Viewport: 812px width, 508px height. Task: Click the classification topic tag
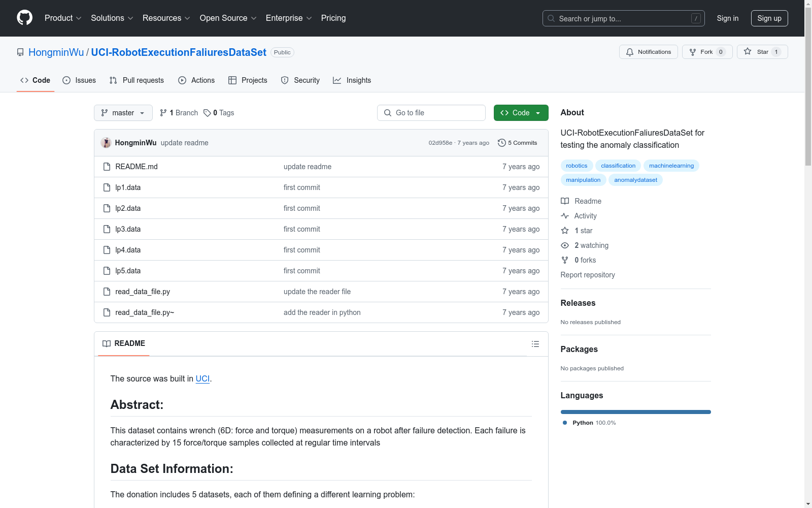pyautogui.click(x=618, y=166)
